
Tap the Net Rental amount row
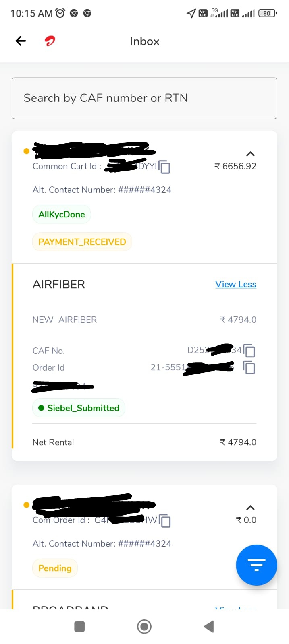pyautogui.click(x=144, y=442)
